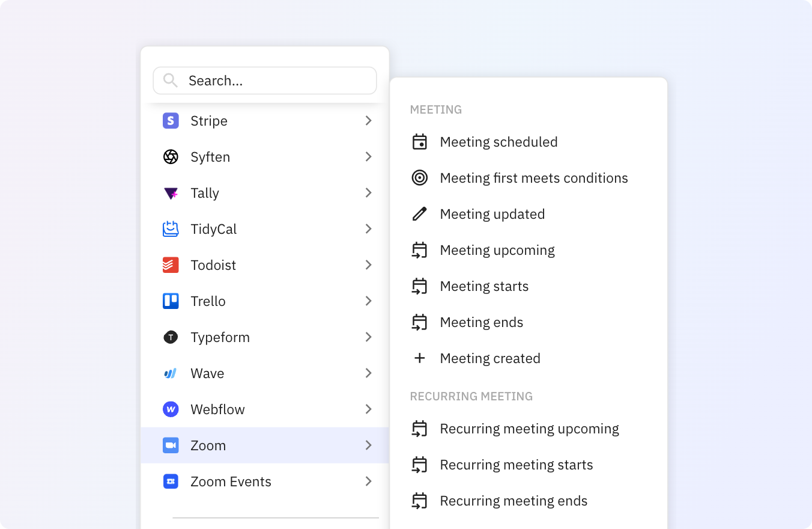Expand the Todoist submenu chevron

369,265
